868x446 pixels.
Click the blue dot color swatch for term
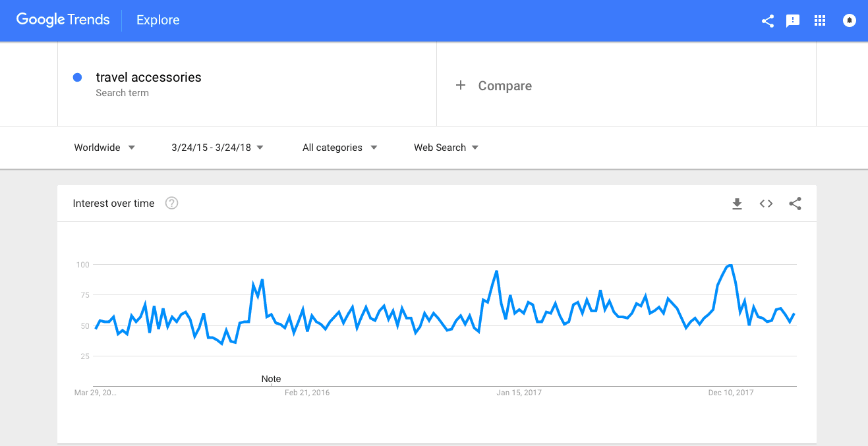77,77
